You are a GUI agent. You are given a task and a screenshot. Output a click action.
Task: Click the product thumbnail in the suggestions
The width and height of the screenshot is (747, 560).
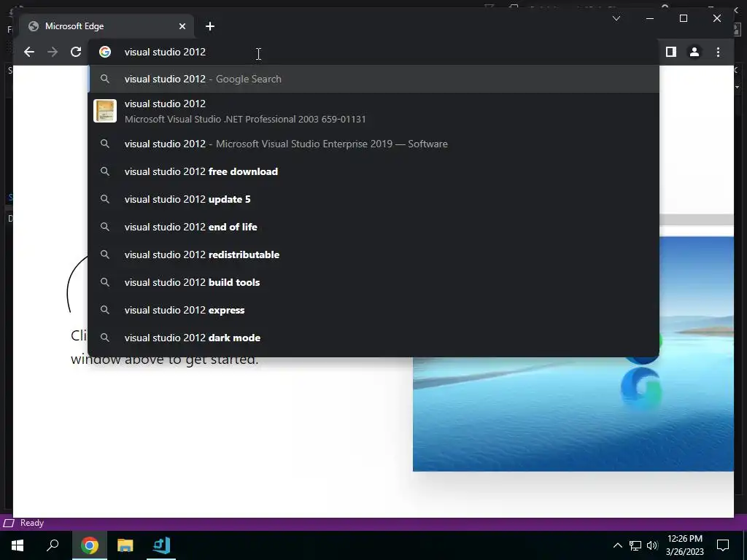click(x=105, y=111)
